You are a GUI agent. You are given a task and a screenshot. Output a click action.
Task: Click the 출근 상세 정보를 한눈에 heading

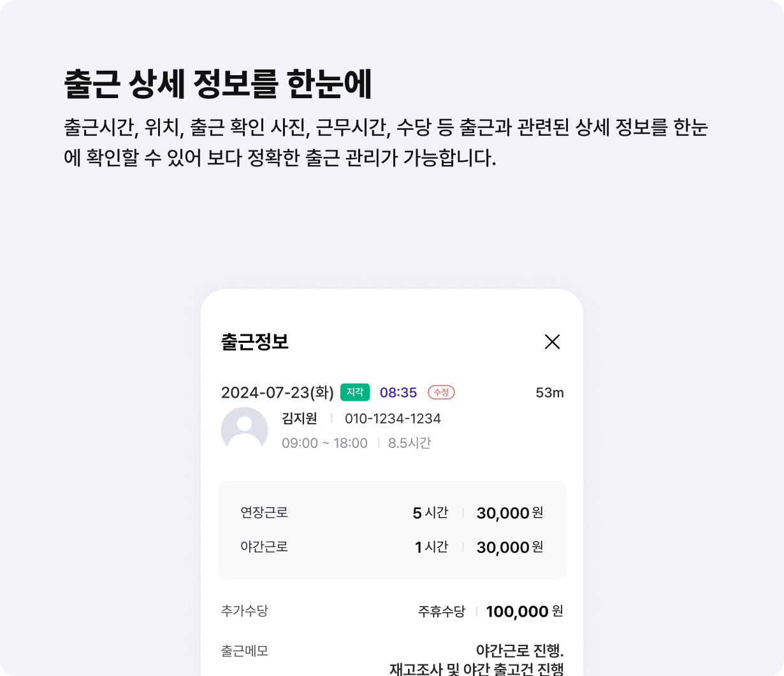tap(218, 84)
